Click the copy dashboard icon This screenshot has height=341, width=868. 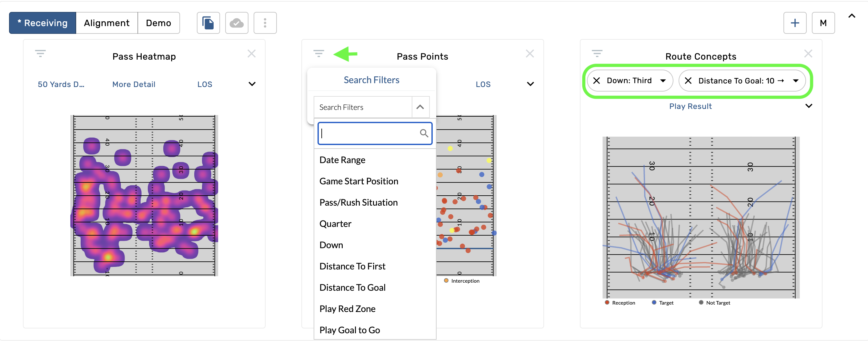tap(208, 23)
